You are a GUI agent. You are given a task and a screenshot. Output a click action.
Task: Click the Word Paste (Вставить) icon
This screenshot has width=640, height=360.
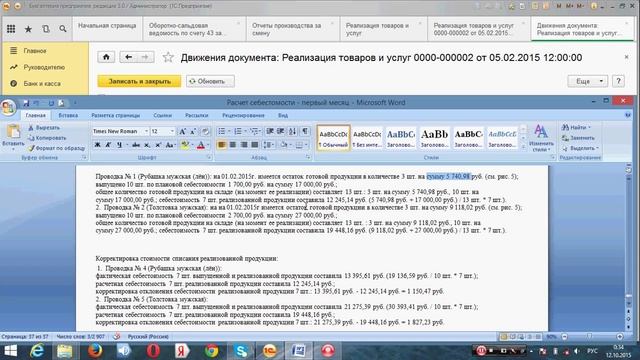click(x=13, y=132)
